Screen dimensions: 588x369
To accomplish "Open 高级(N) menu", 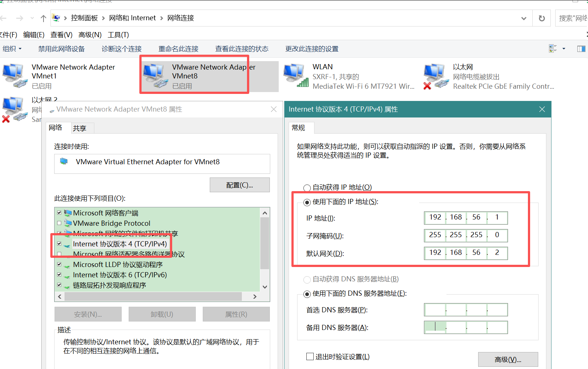I will point(90,35).
